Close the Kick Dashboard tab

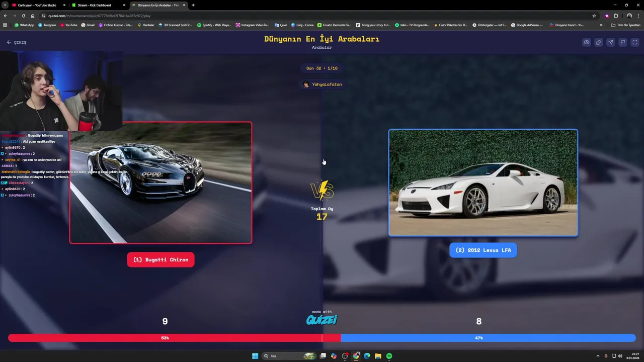tap(124, 5)
